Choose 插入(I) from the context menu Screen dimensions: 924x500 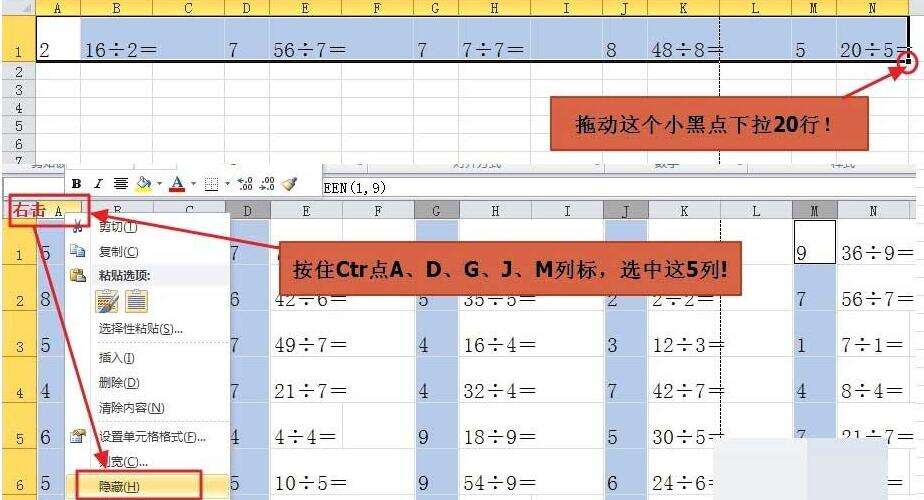point(117,357)
